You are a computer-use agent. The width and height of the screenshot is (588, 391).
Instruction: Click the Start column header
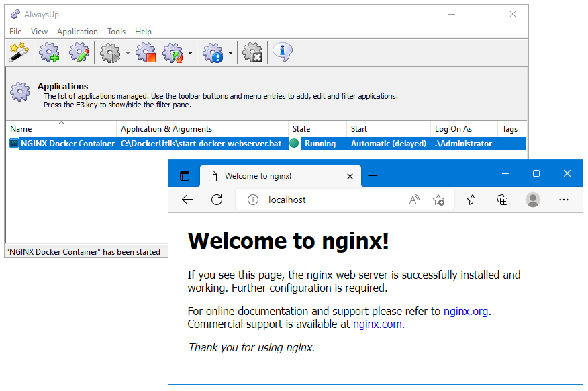click(389, 129)
